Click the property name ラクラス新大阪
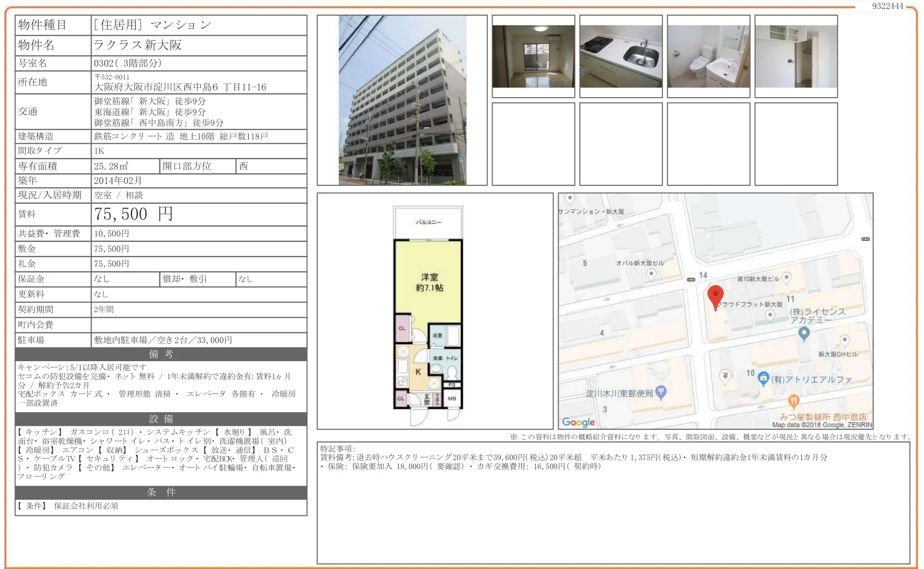This screenshot has width=924, height=569. point(138,45)
